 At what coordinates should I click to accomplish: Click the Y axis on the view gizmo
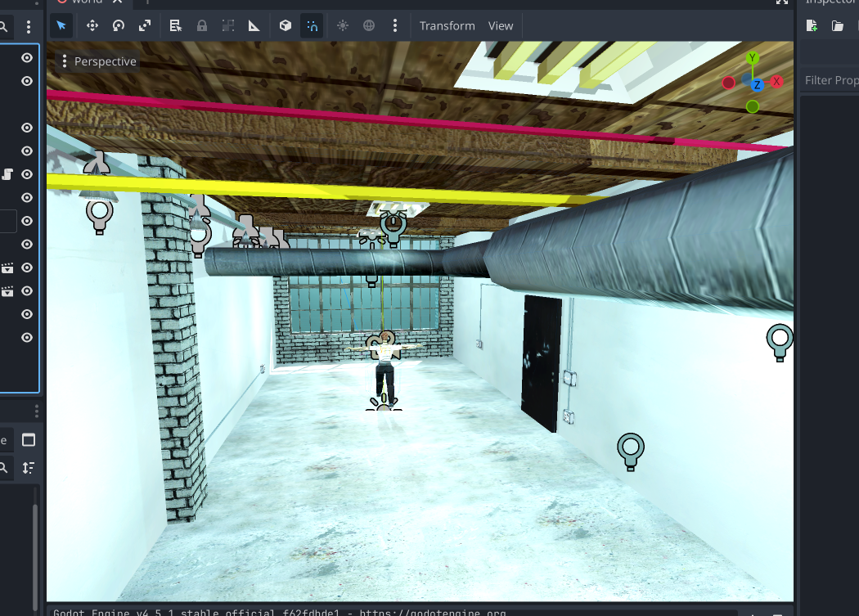click(753, 58)
